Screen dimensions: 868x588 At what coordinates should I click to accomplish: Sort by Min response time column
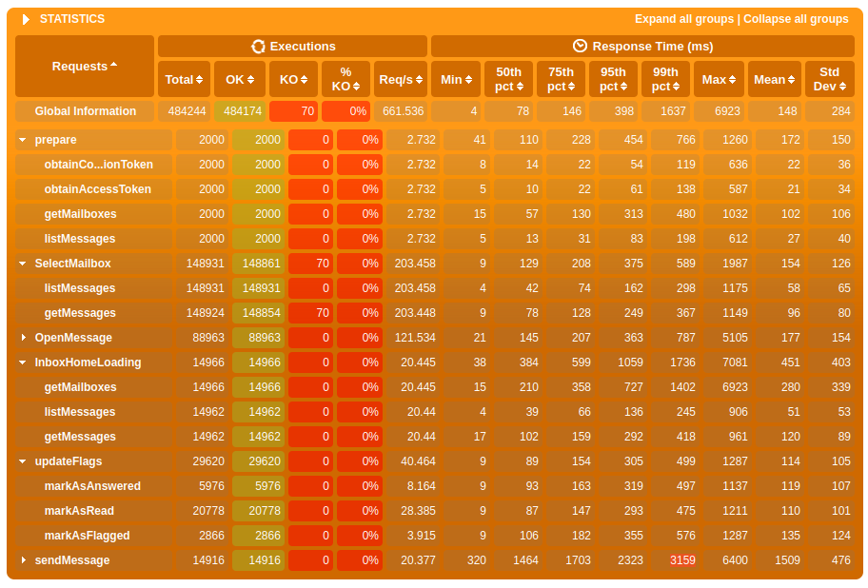click(x=456, y=79)
